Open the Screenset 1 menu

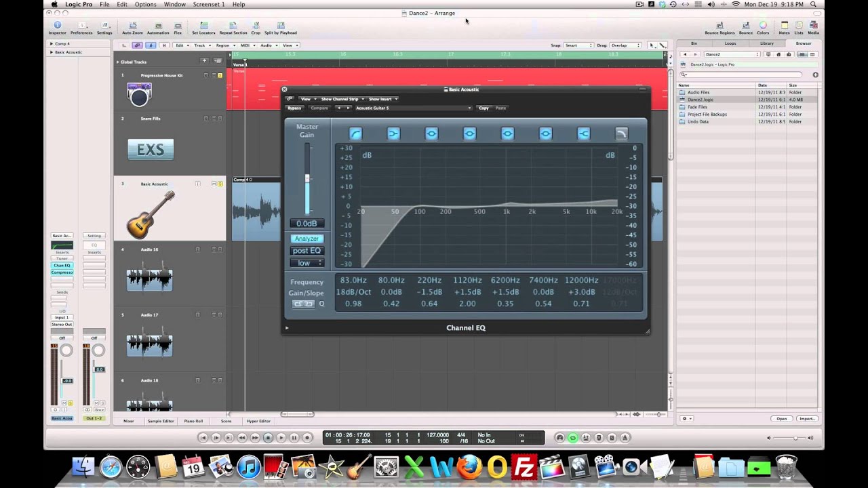click(209, 4)
